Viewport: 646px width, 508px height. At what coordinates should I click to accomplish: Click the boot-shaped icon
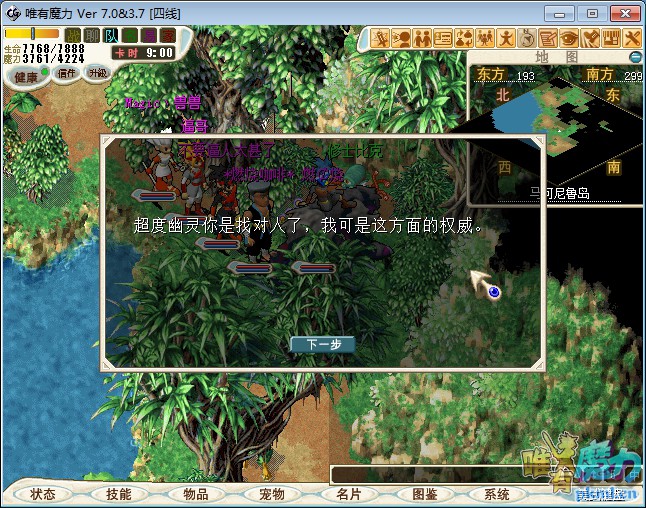(590, 39)
